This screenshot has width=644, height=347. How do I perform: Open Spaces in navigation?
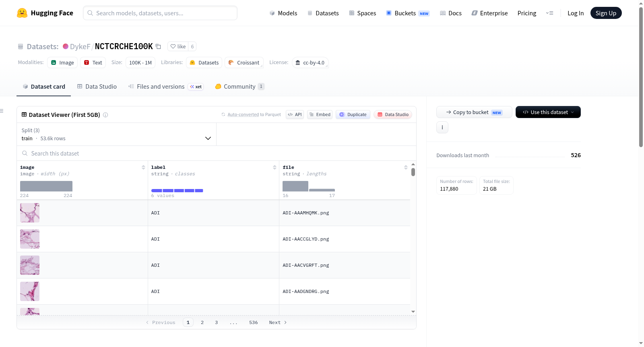click(363, 13)
